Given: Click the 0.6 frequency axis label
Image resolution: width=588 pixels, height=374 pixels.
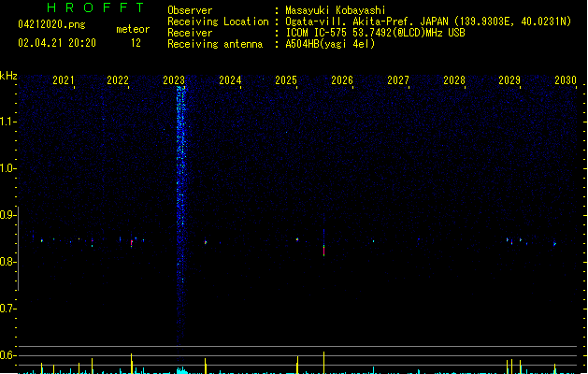Looking at the screenshot, I should (x=7, y=355).
